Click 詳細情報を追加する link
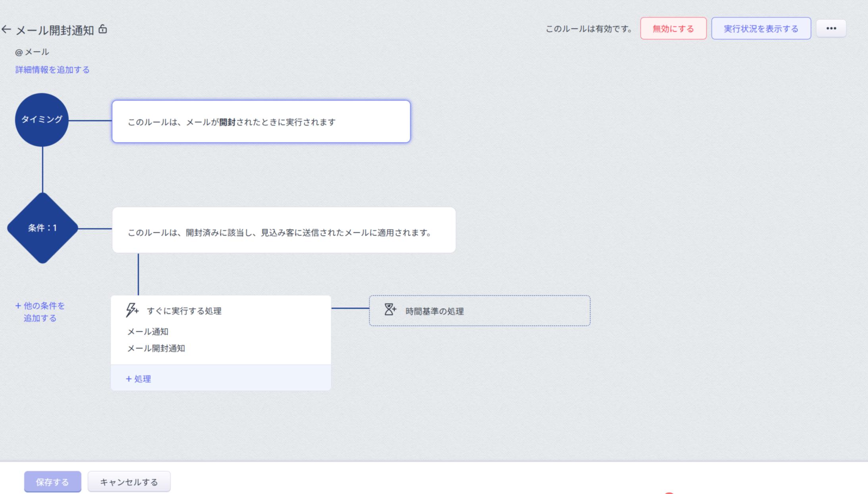 (52, 70)
